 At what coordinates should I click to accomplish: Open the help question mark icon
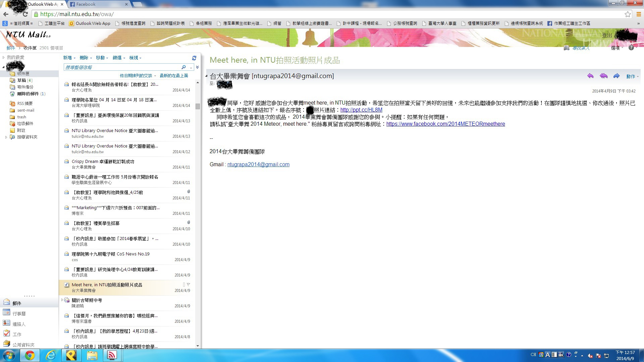click(x=631, y=48)
